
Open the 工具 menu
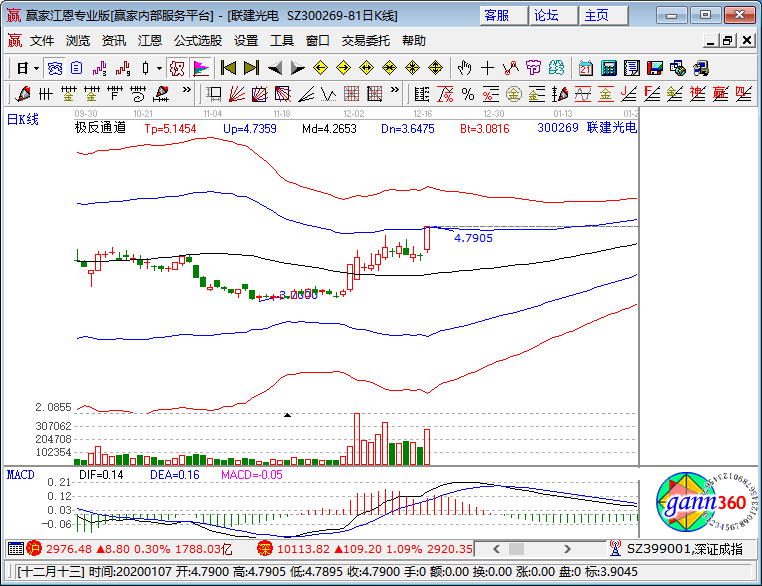pyautogui.click(x=282, y=41)
